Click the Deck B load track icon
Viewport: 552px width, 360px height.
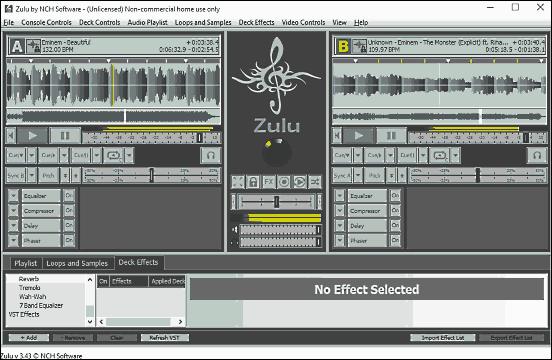click(359, 46)
